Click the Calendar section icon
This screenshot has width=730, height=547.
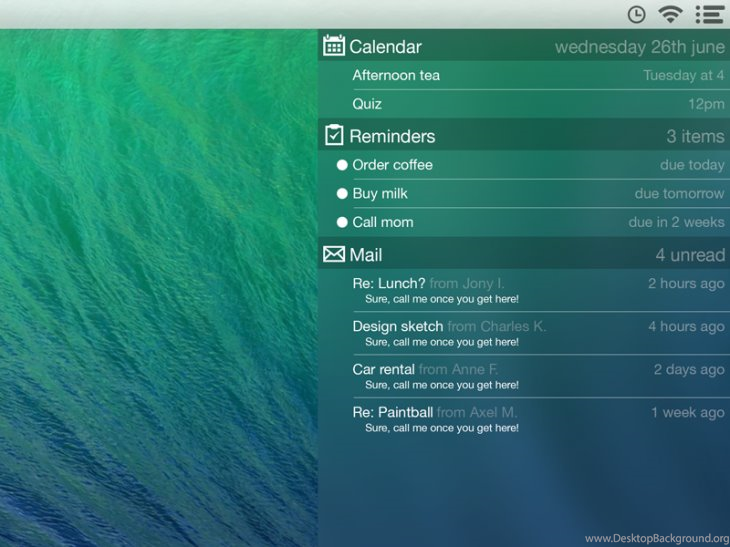[x=334, y=46]
